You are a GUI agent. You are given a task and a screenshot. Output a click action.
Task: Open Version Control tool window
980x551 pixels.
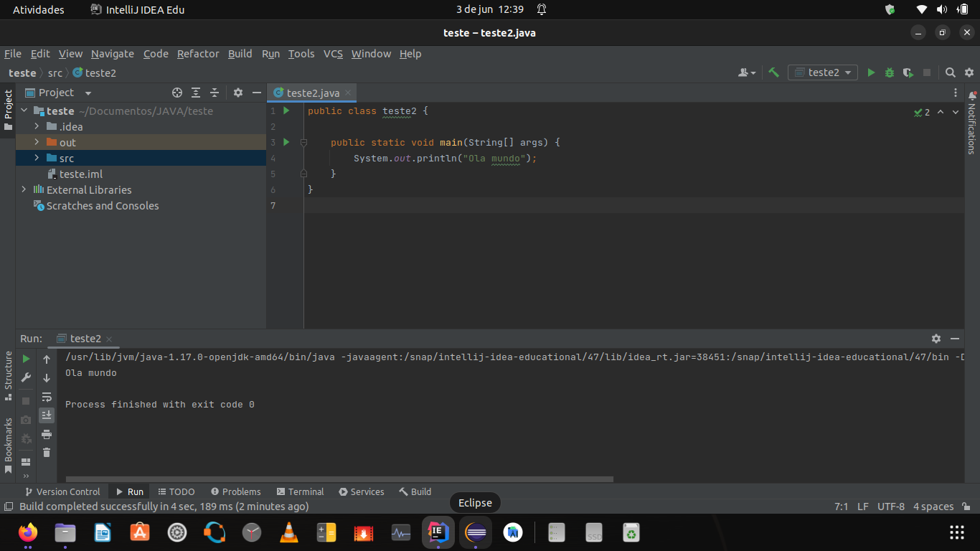[62, 491]
